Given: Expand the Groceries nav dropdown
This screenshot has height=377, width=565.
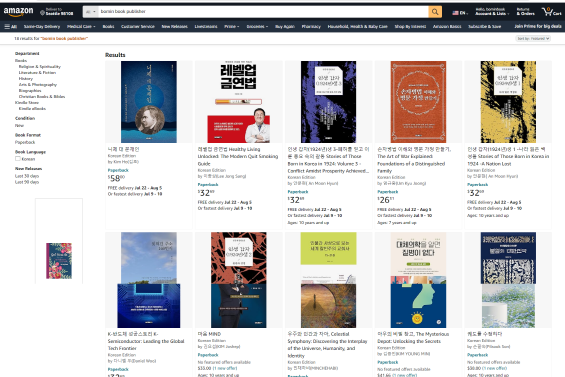Looking at the screenshot, I should [x=257, y=26].
